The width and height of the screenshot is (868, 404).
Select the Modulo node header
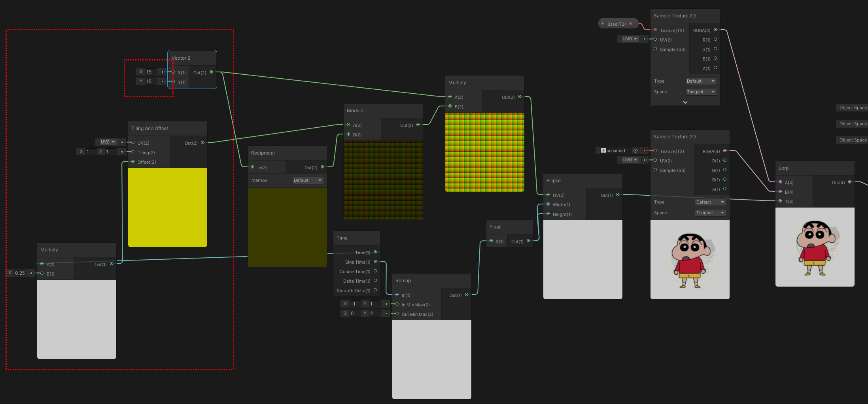pyautogui.click(x=383, y=111)
